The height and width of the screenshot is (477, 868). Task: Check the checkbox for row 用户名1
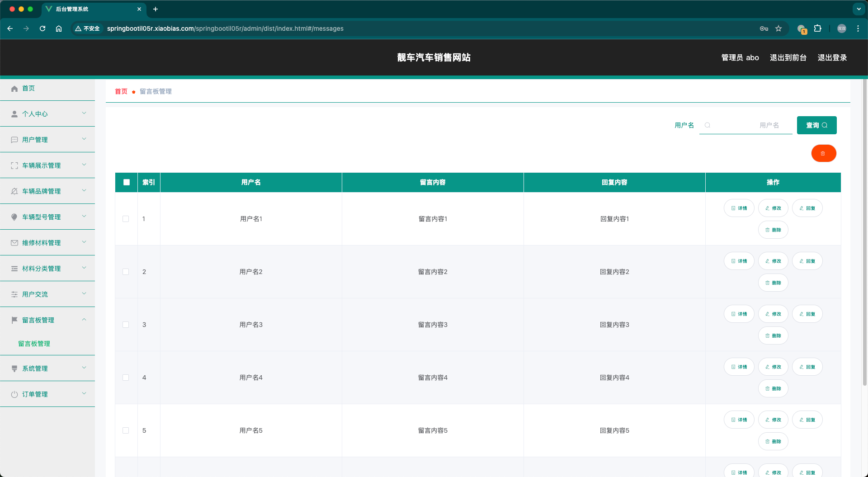point(126,219)
